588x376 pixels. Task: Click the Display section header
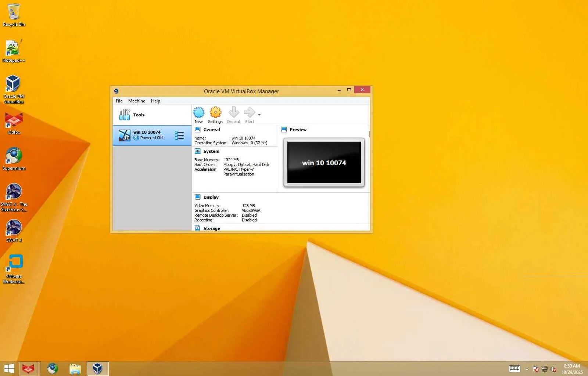point(211,197)
